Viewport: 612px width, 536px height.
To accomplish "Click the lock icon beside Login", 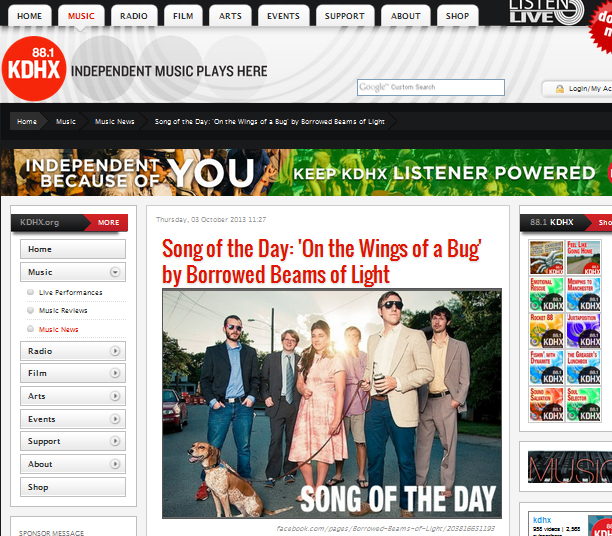I will click(x=560, y=89).
